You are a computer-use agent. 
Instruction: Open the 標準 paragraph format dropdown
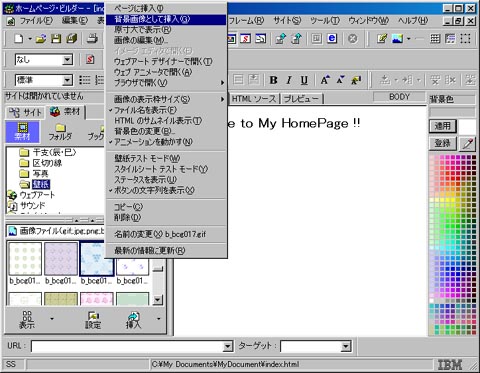click(67, 80)
